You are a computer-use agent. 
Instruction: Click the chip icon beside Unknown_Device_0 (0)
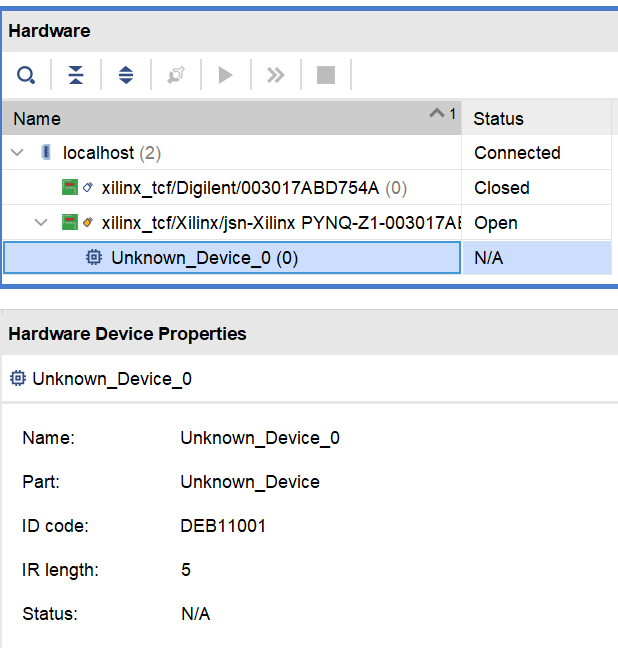94,257
